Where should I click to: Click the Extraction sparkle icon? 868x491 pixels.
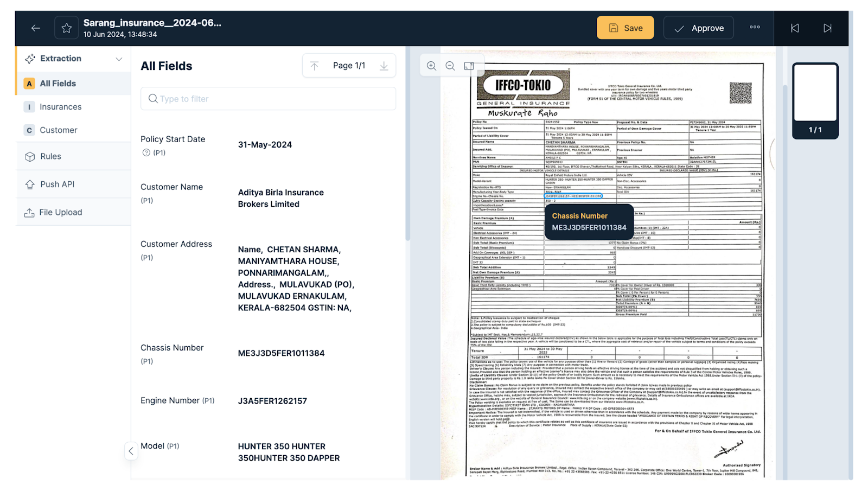coord(30,59)
